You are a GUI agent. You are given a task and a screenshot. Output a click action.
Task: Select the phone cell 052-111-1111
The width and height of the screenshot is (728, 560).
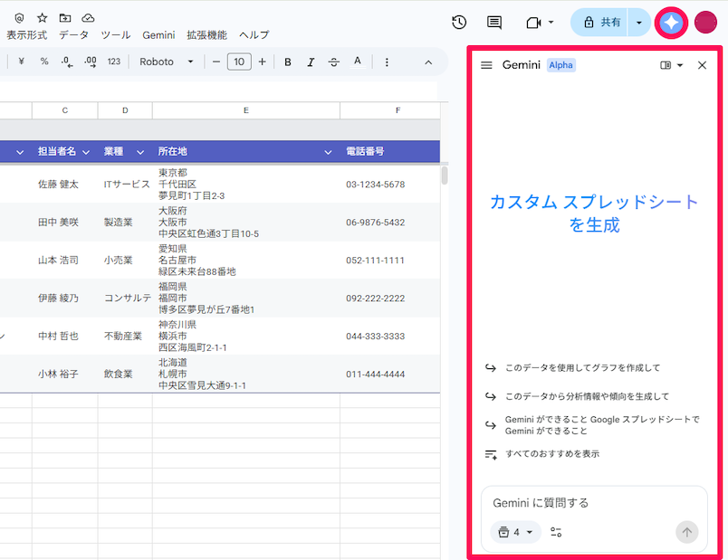390,261
